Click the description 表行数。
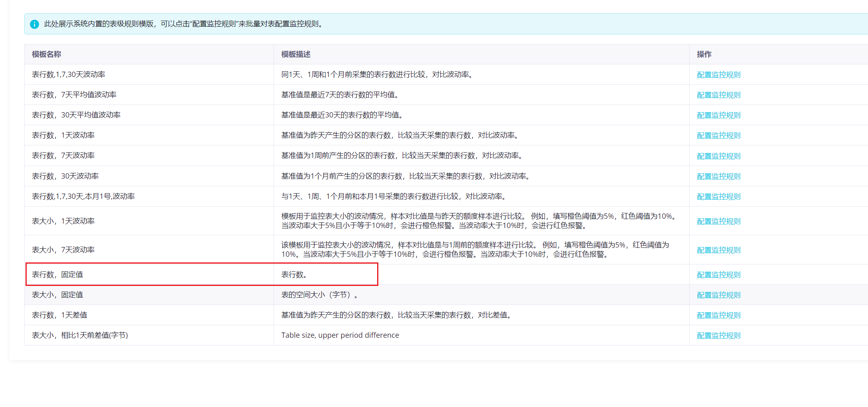The height and width of the screenshot is (407, 868). (294, 275)
